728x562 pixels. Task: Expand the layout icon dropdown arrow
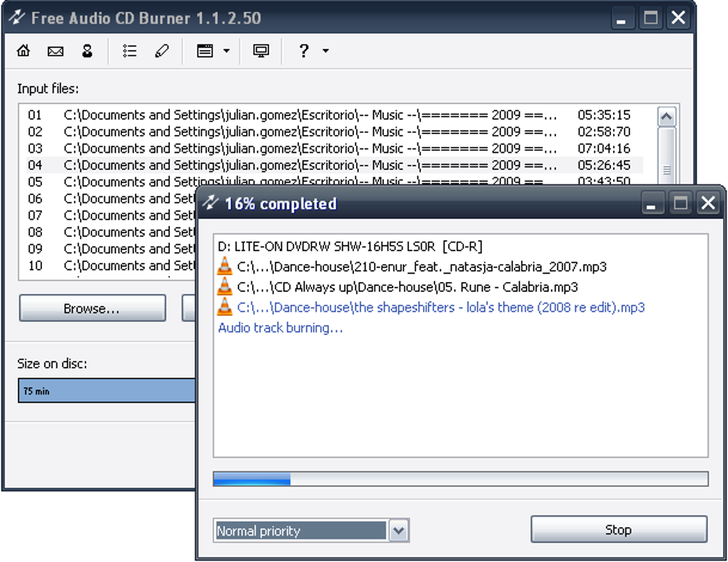point(226,51)
